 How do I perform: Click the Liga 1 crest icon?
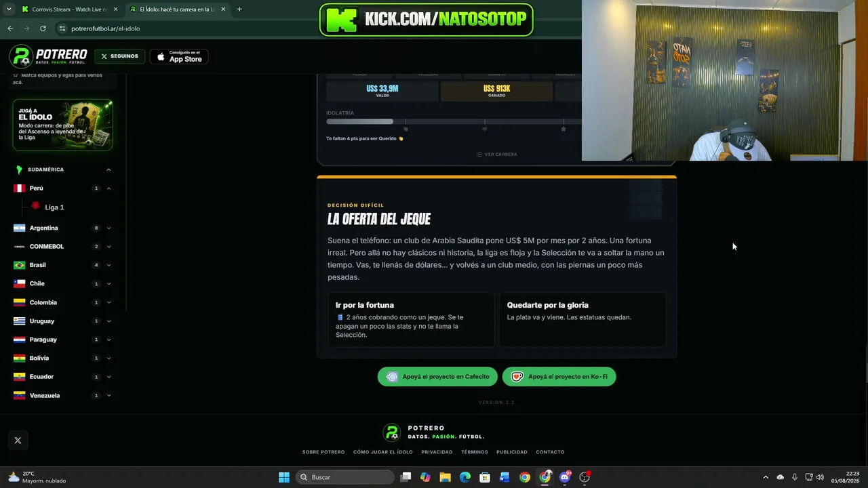click(x=36, y=206)
